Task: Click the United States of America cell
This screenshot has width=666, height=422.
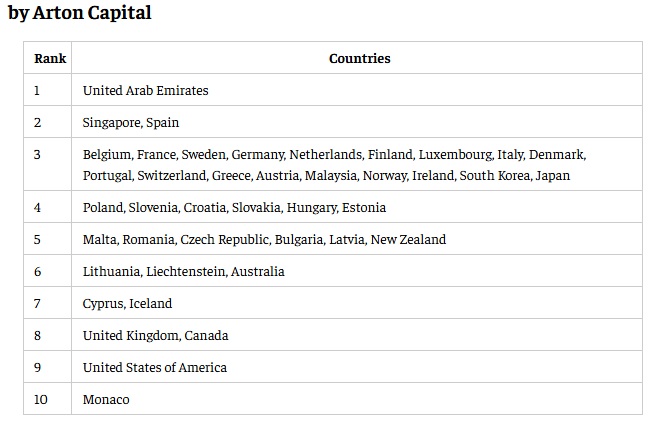Action: point(155,368)
